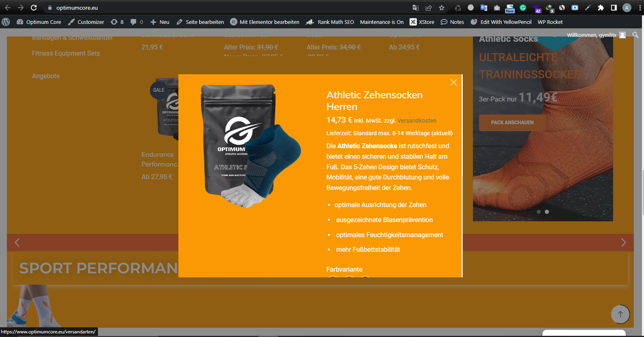
Task: Open Notes in the admin bar
Action: click(452, 22)
